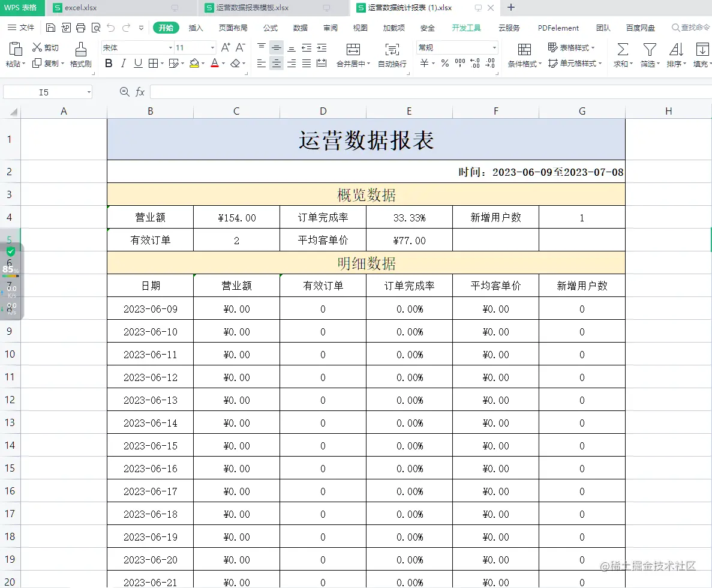Click the Print icon

click(x=81, y=28)
